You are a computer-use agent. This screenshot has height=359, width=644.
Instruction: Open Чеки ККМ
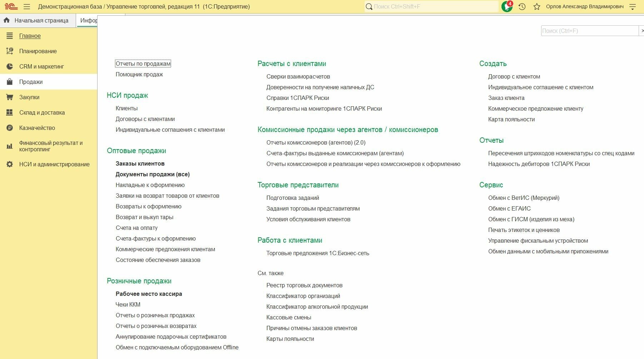click(128, 304)
